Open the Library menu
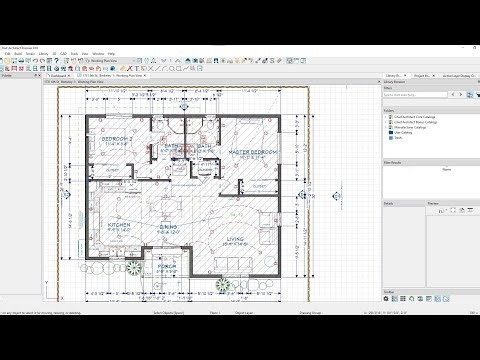Screen dimensions: 480x360 click(x=44, y=54)
